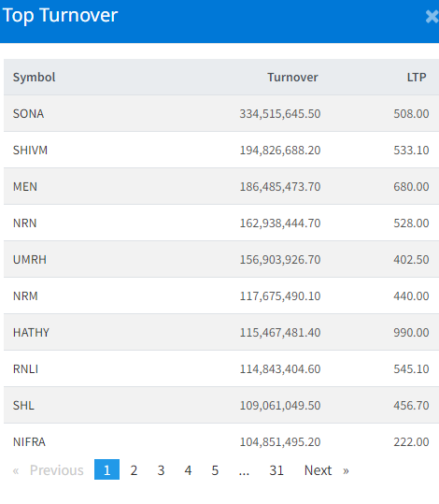Click the Previous page link

click(x=49, y=470)
